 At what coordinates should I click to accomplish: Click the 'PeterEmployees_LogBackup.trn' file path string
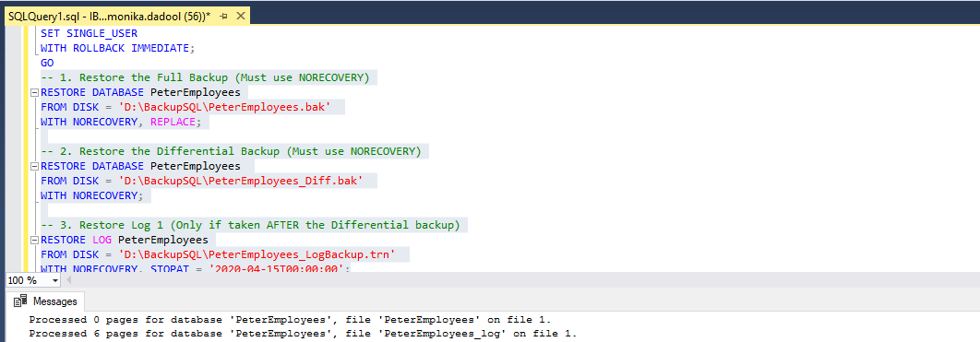257,254
